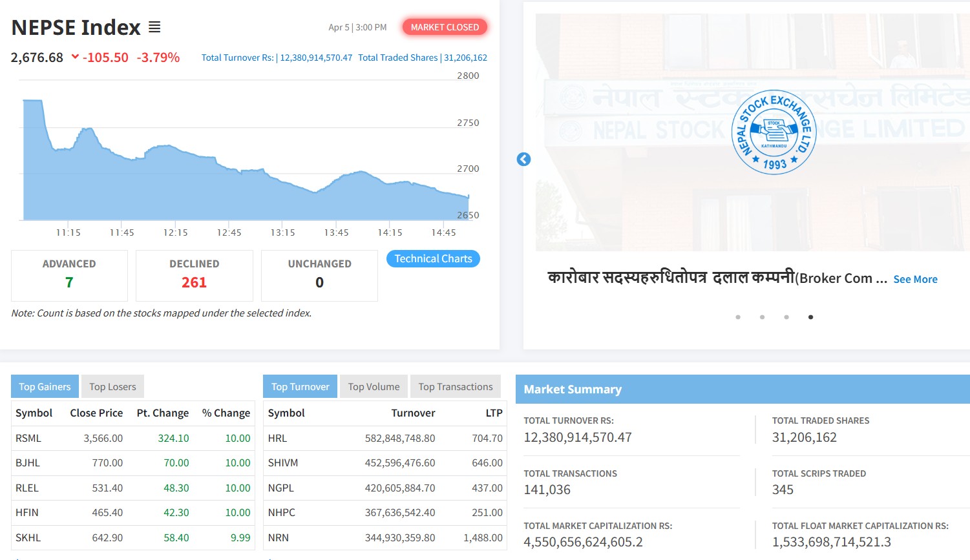The image size is (970, 560).
Task: Open the Technical Charts button
Action: [x=433, y=259]
